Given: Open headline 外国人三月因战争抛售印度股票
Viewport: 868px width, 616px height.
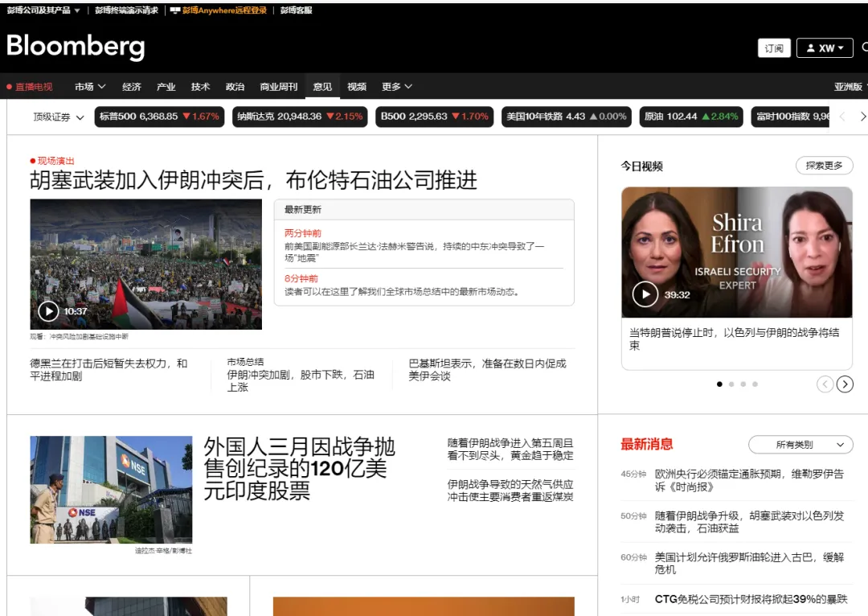Looking at the screenshot, I should [x=300, y=469].
